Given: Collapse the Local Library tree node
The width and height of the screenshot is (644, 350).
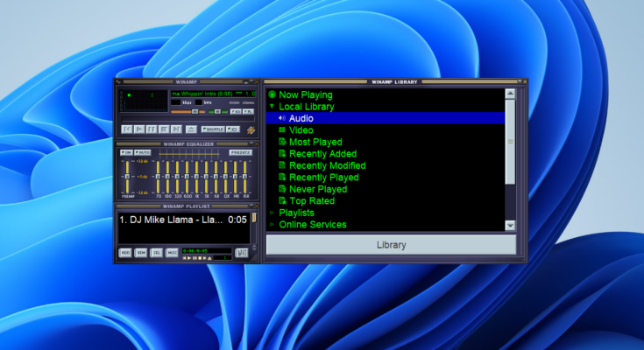Looking at the screenshot, I should pos(272,106).
